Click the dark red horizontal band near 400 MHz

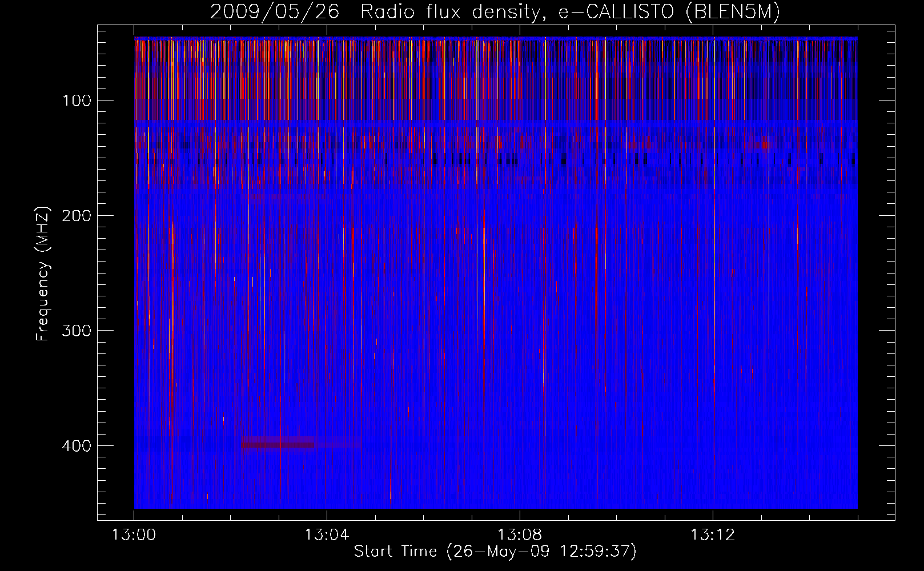(278, 443)
